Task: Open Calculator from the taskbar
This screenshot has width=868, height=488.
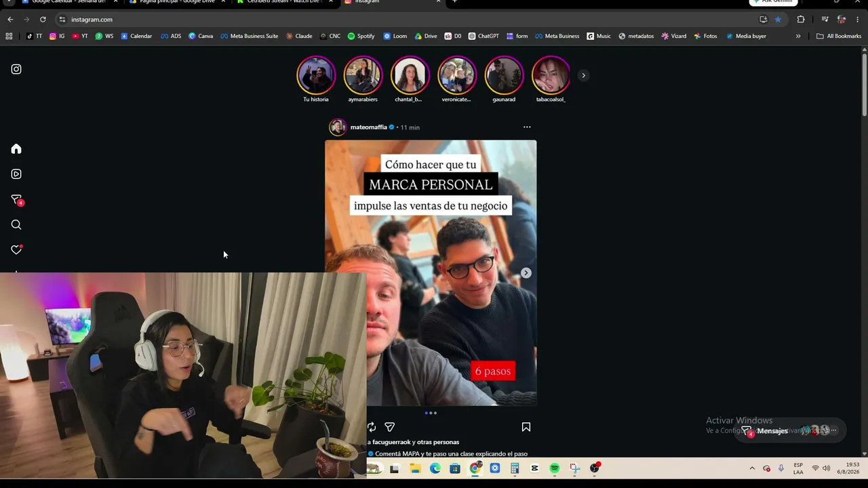Action: 515,468
